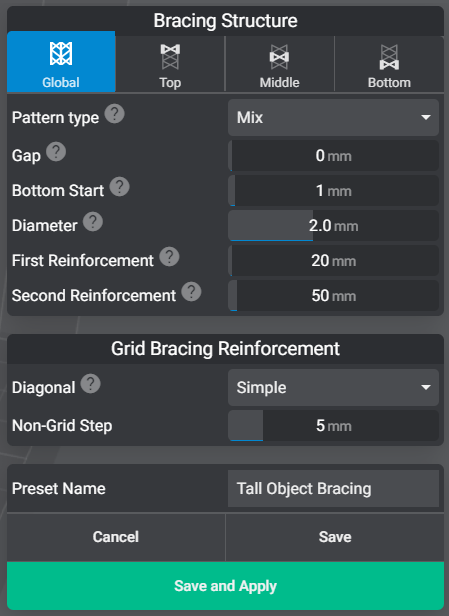The image size is (449, 616).
Task: Show help for Diagonal setting
Action: click(x=91, y=383)
